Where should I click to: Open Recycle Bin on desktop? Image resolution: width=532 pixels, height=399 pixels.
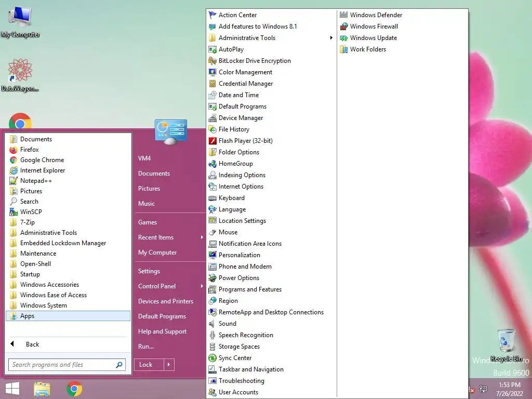[506, 345]
